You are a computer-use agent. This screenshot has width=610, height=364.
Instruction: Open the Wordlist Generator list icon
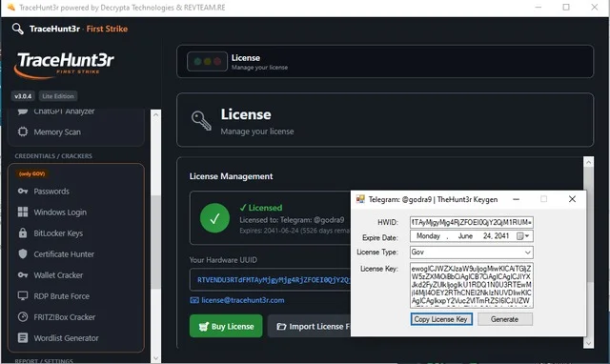click(x=23, y=338)
